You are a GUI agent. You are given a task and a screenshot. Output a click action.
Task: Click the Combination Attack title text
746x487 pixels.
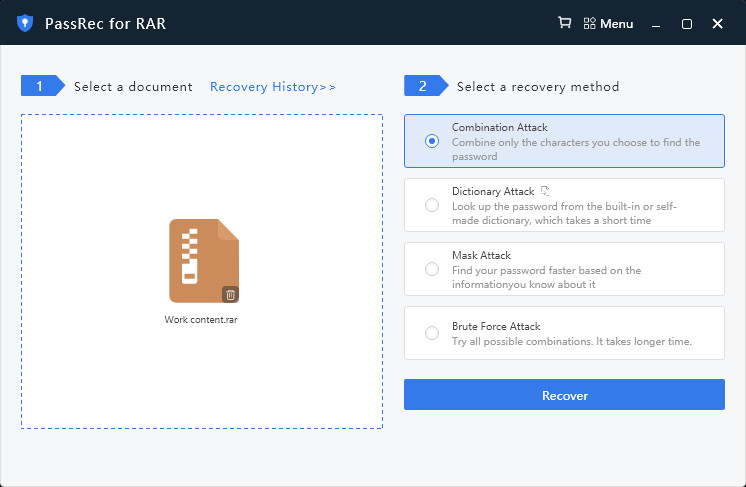click(500, 127)
